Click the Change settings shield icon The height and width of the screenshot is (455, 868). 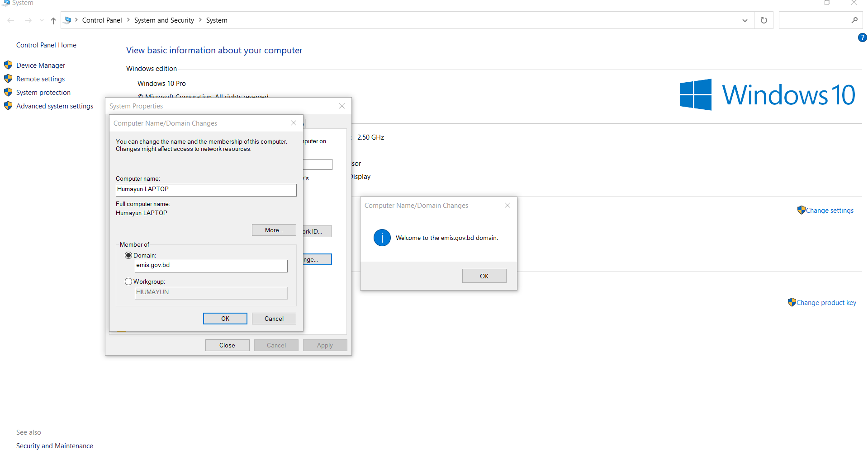click(x=801, y=210)
